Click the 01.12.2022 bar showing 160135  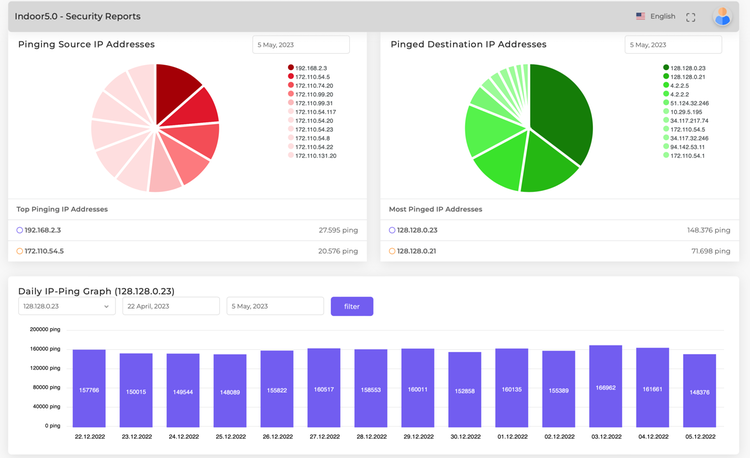pos(511,388)
